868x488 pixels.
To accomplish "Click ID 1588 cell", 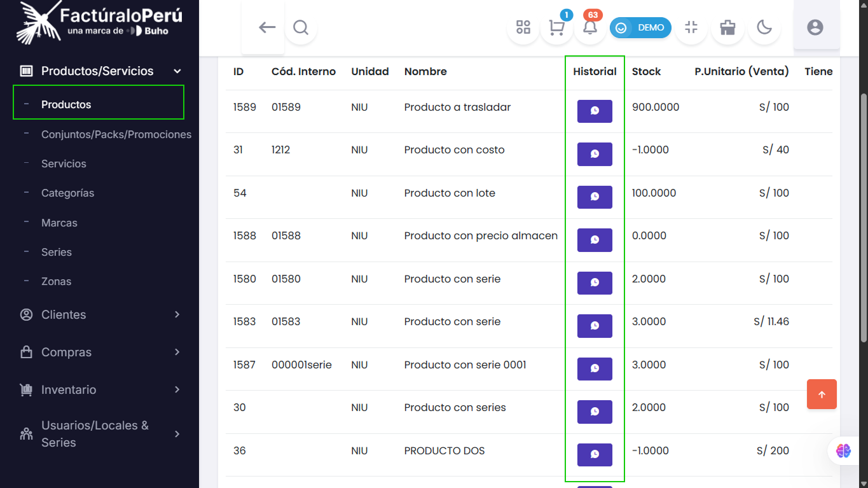I will (x=245, y=235).
